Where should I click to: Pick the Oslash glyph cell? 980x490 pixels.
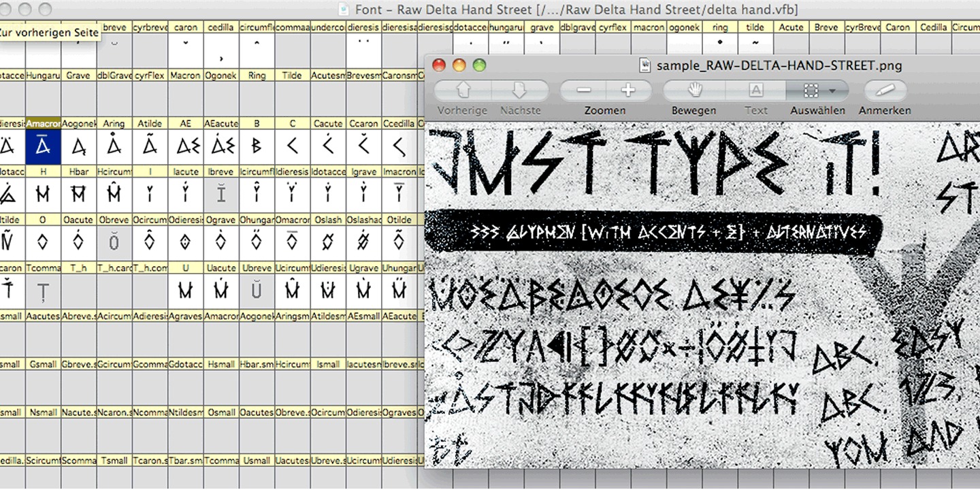(328, 242)
